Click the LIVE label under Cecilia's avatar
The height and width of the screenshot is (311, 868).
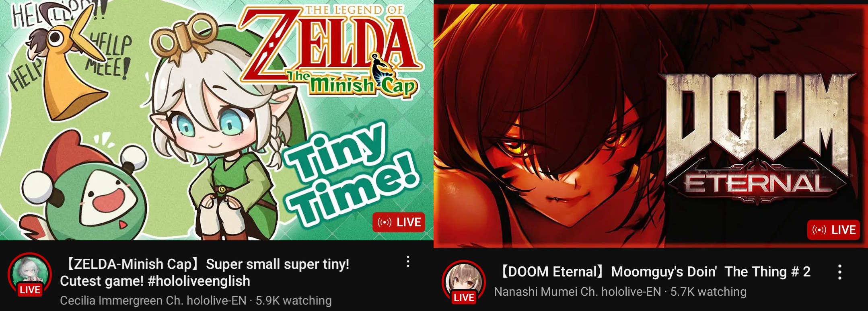pos(30,290)
